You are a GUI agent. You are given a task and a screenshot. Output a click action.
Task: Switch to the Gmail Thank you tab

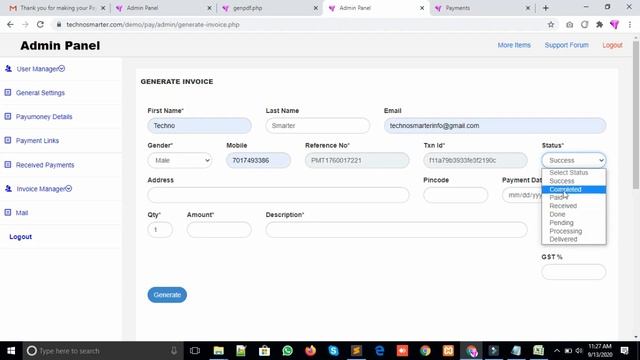[57, 8]
